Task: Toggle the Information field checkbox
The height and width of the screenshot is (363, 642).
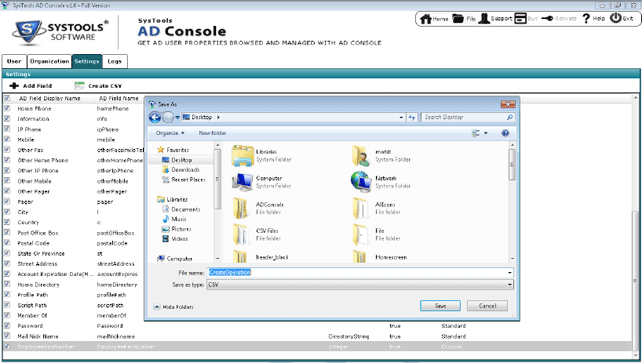Action: [x=7, y=119]
